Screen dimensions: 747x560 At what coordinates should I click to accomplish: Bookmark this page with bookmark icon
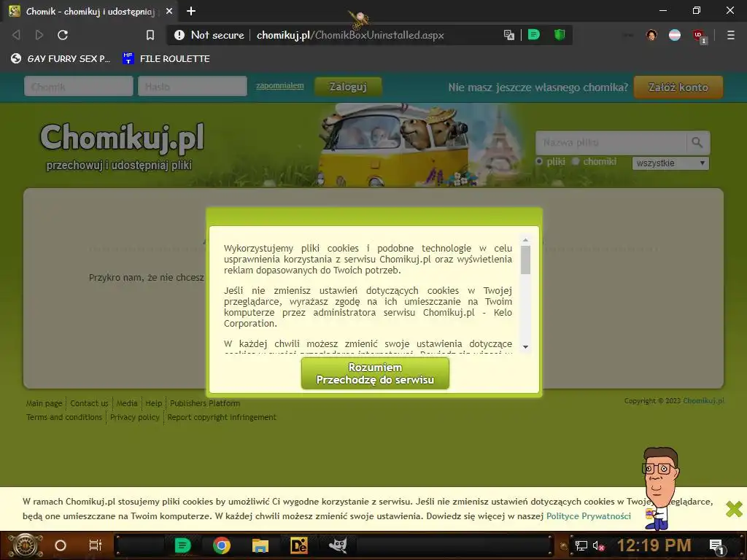click(150, 35)
